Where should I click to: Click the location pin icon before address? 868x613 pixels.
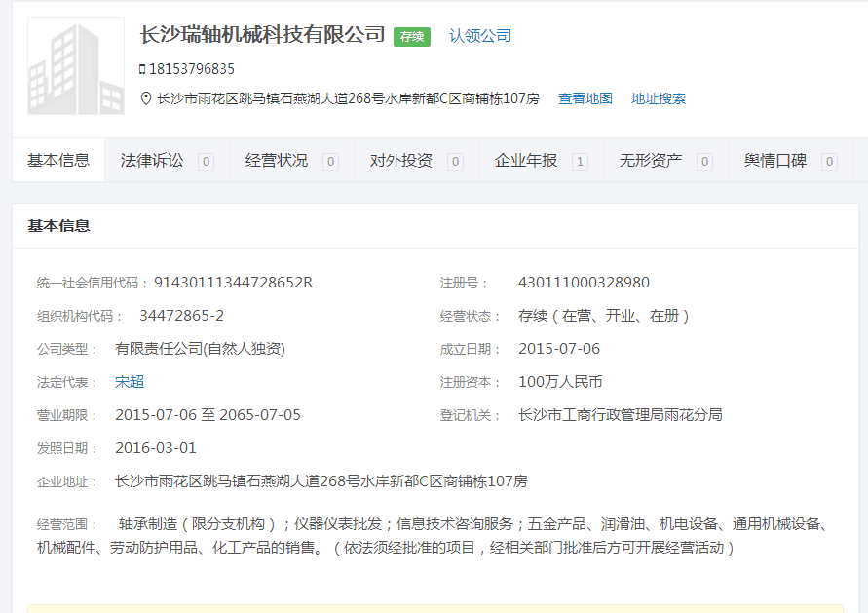[x=146, y=98]
